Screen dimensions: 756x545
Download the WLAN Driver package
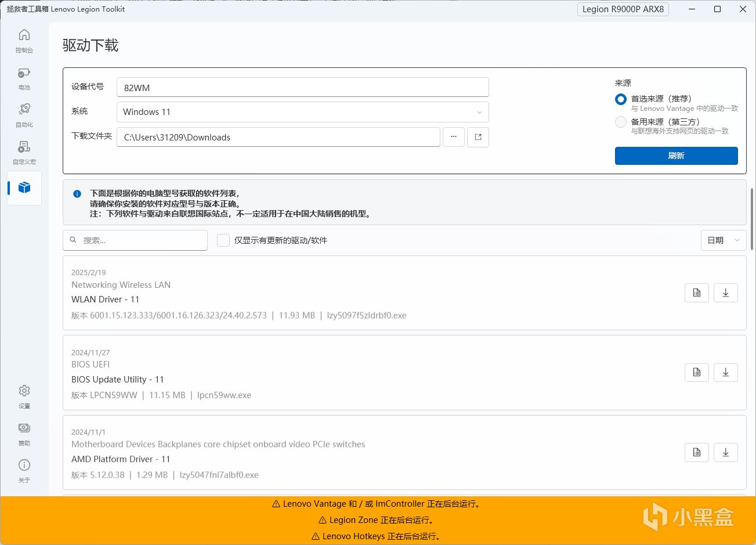[725, 293]
